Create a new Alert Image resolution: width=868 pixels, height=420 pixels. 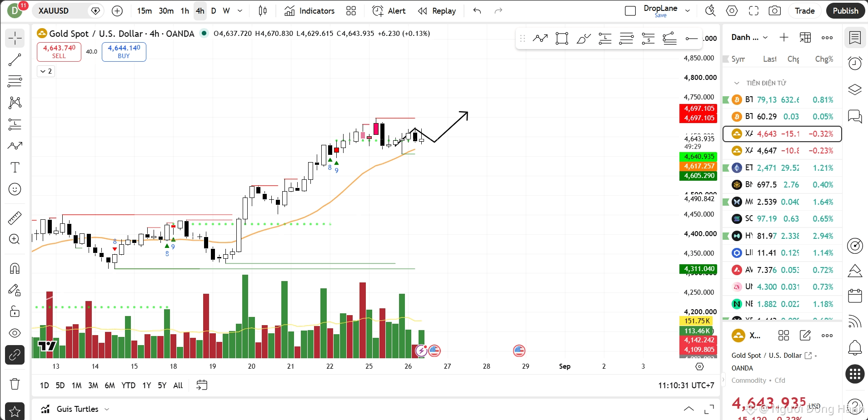(389, 11)
